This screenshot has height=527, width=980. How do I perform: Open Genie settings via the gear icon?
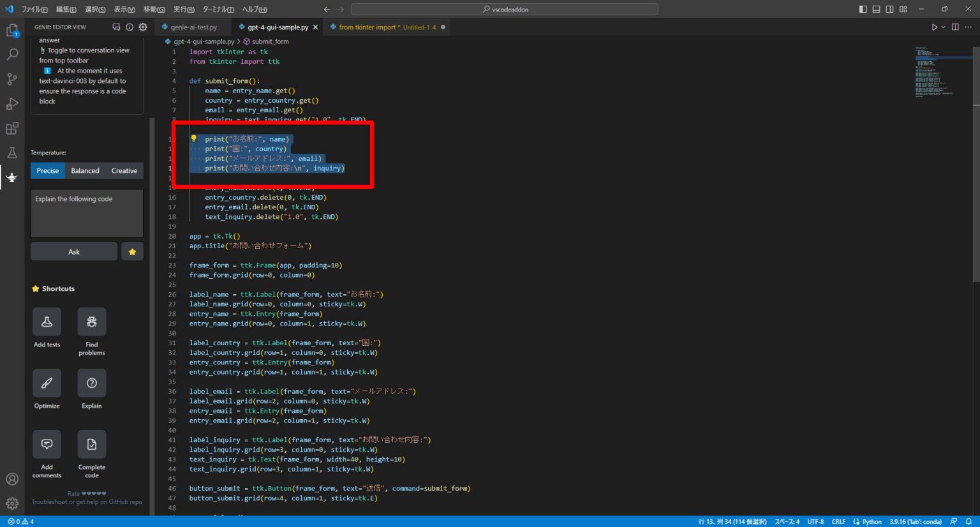(x=143, y=27)
